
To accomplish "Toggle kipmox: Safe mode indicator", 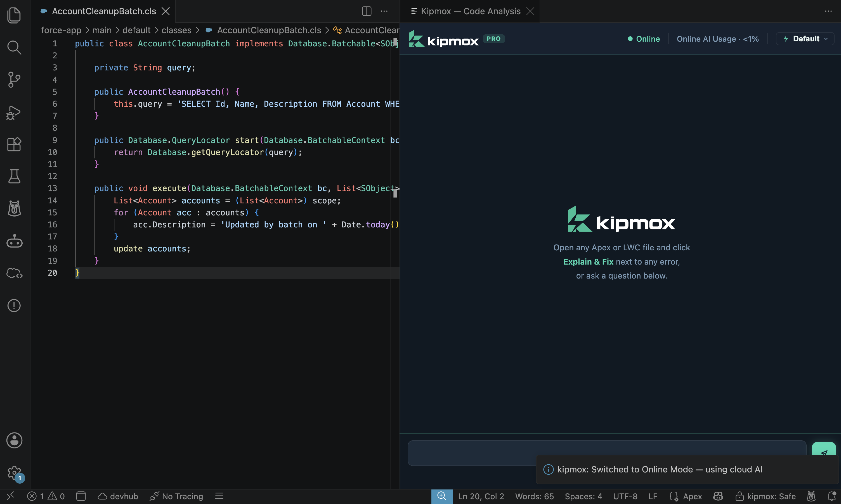I will [x=766, y=496].
